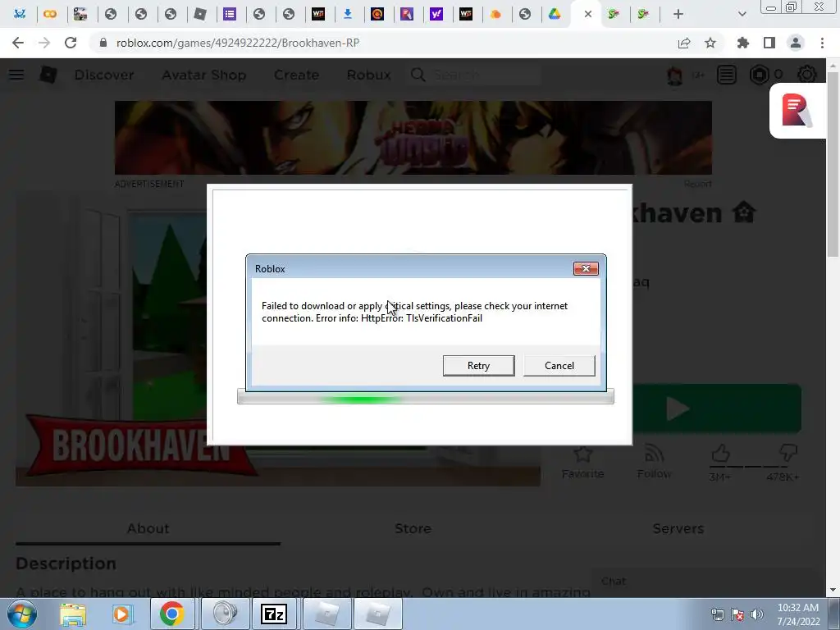Open Robux in Roblox navbar
The image size is (840, 630).
click(x=368, y=75)
